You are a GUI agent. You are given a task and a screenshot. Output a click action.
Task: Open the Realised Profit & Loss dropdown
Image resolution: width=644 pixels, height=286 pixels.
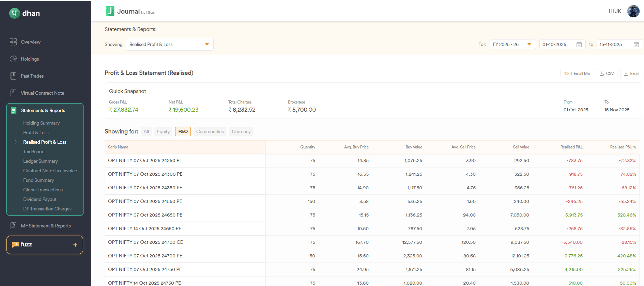point(169,44)
